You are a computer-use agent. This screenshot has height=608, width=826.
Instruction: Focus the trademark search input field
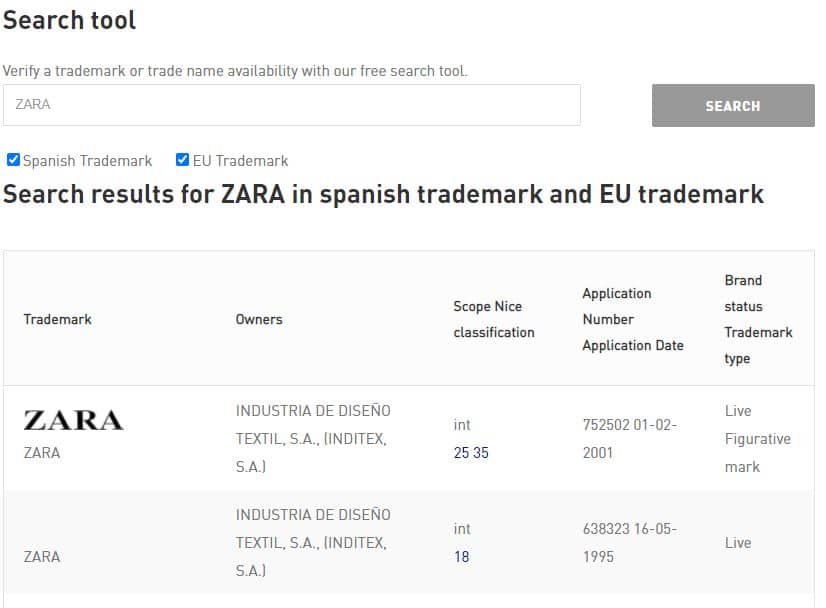pyautogui.click(x=292, y=105)
